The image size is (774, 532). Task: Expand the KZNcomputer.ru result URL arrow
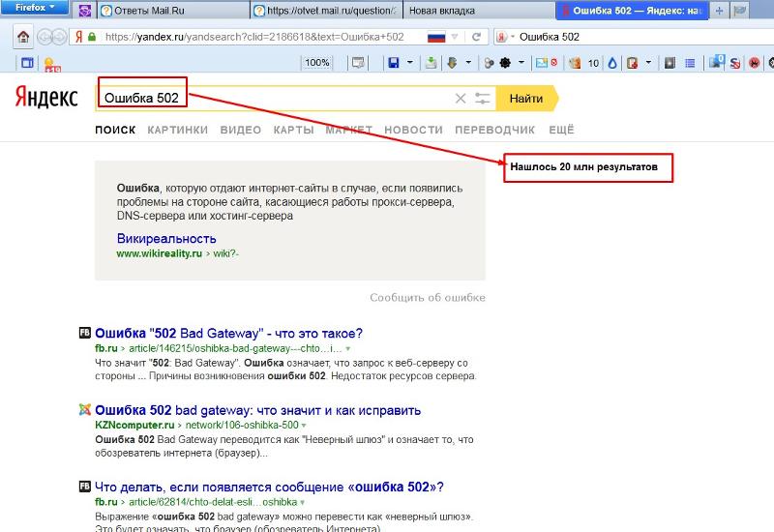tap(304, 426)
